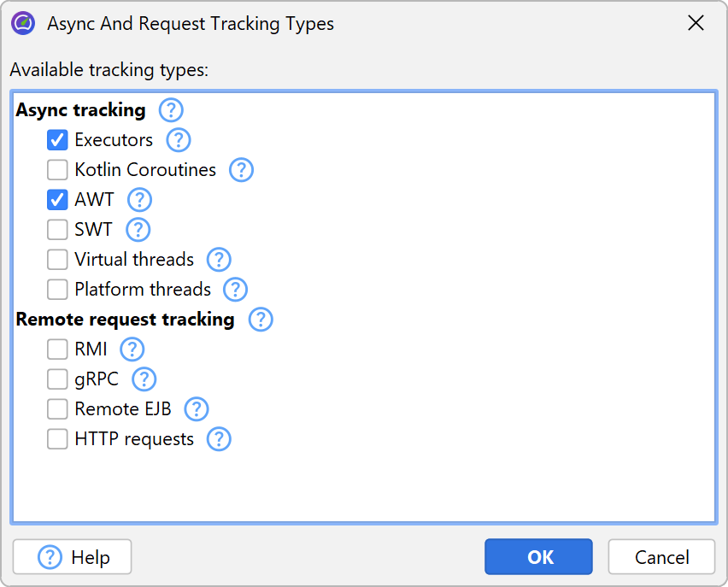The height and width of the screenshot is (587, 728).
Task: Close the tracking types dialog
Action: [696, 24]
